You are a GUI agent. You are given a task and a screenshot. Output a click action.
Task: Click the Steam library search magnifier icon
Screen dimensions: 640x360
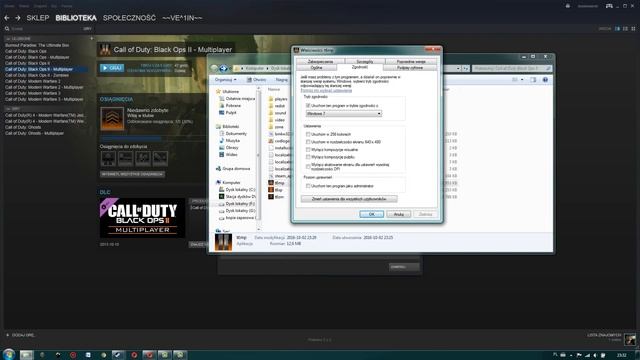pyautogui.click(x=7, y=29)
